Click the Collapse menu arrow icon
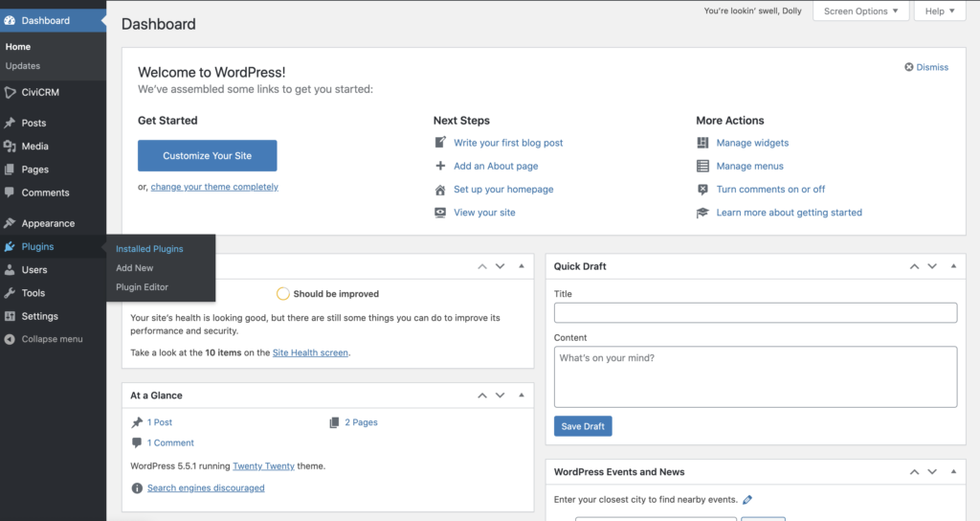The image size is (980, 521). pos(10,339)
